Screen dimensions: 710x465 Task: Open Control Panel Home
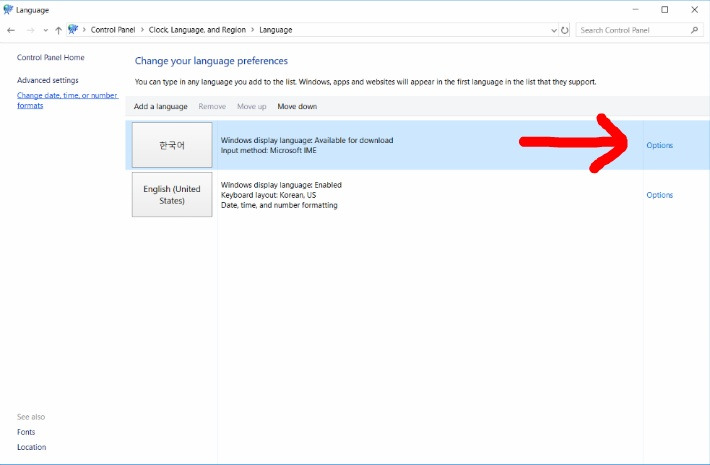[51, 58]
